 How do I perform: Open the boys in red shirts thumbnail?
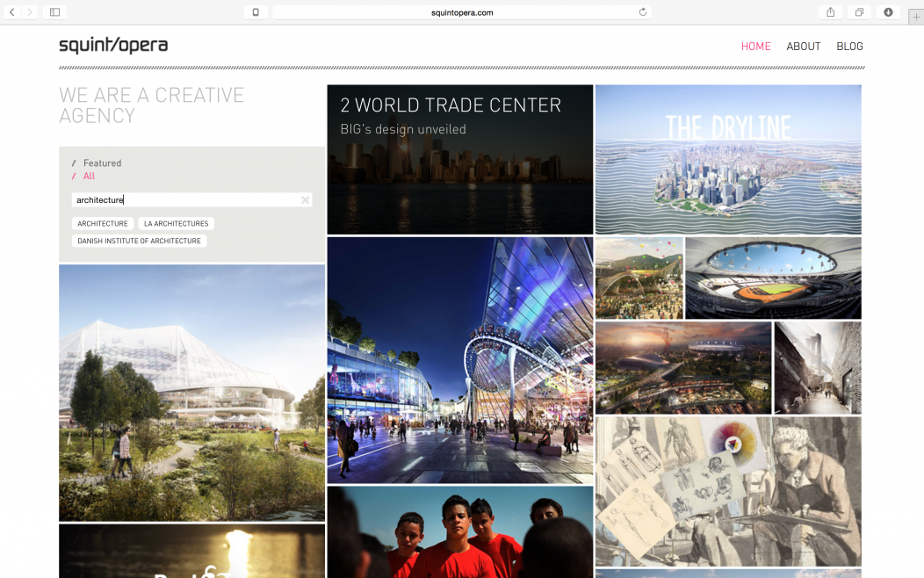point(460,532)
